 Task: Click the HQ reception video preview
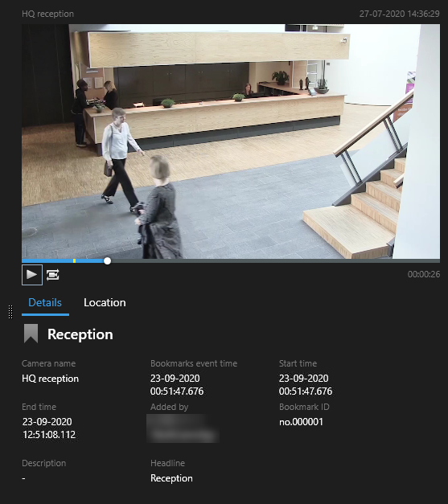coord(231,141)
